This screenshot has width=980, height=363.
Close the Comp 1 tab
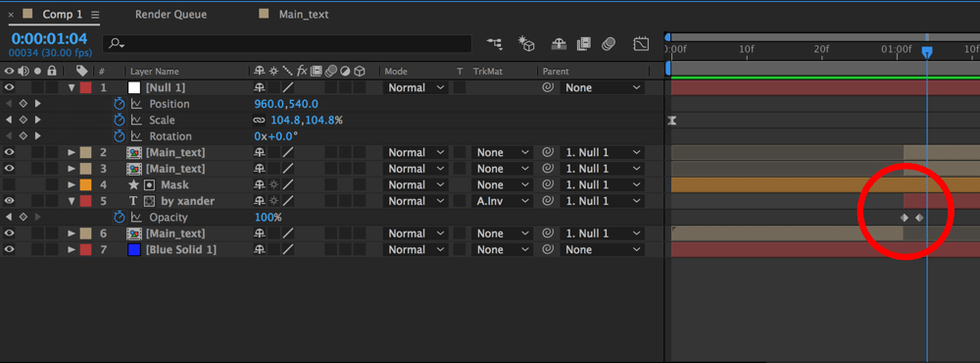(11, 15)
